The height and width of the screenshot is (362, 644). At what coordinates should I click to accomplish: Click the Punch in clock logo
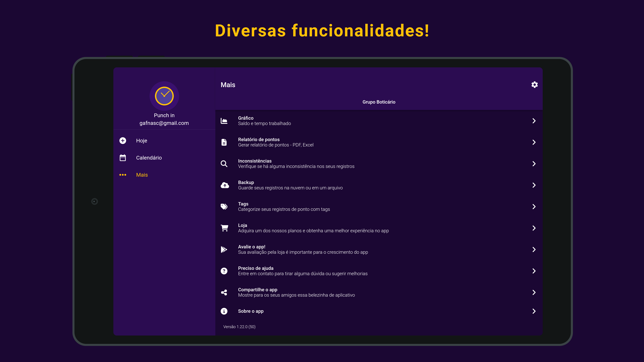click(164, 96)
